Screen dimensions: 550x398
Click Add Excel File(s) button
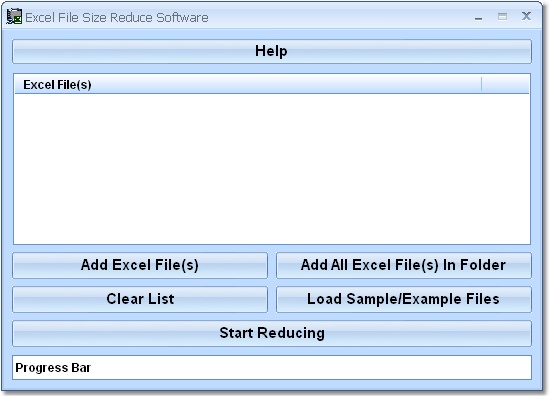140,265
